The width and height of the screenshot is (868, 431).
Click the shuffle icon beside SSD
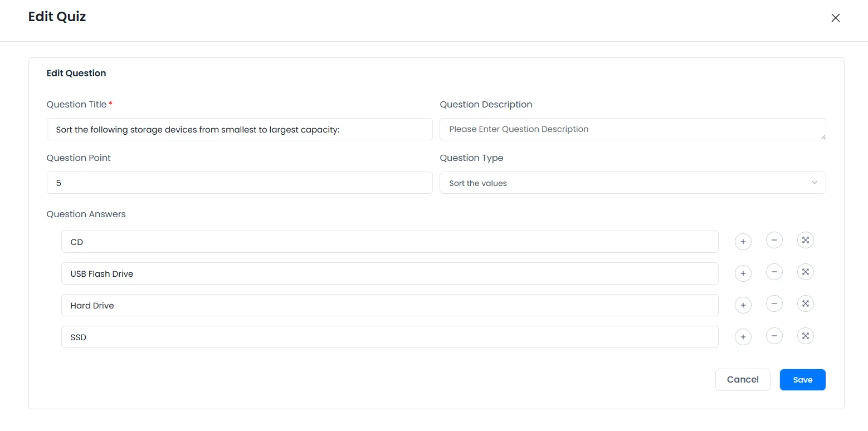[805, 335]
